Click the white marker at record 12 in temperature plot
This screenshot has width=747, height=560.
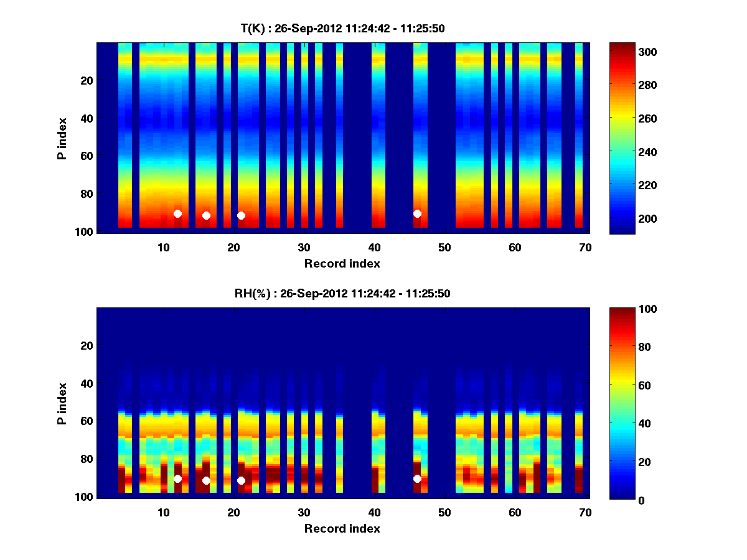tap(177, 213)
